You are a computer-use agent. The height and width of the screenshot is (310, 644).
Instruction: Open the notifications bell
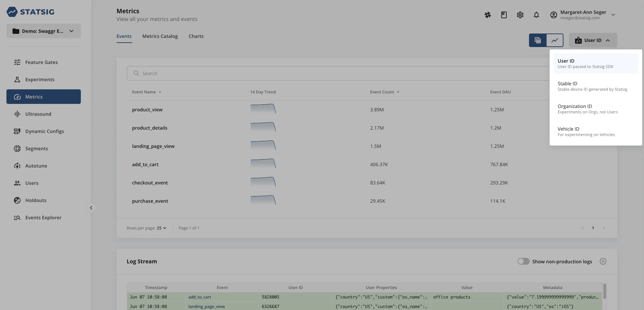[536, 15]
